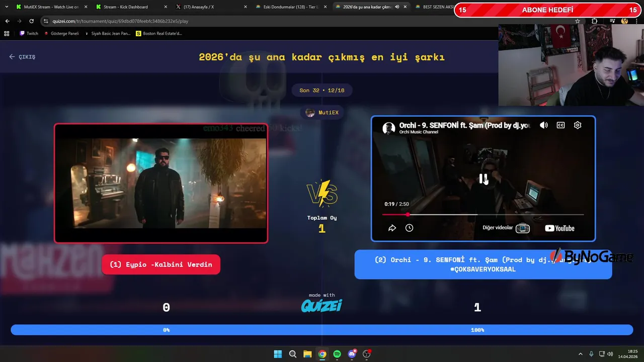Open the clock and date 18:25
Viewport: 644px width, 362px height.
click(x=628, y=354)
